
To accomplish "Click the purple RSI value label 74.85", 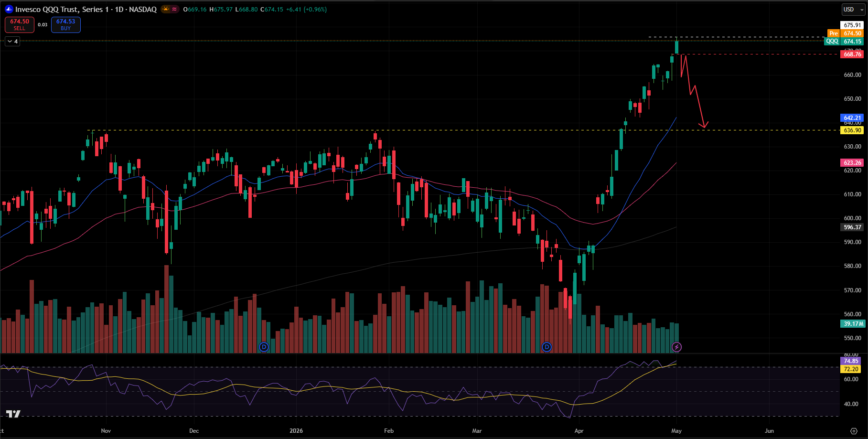I will (851, 361).
